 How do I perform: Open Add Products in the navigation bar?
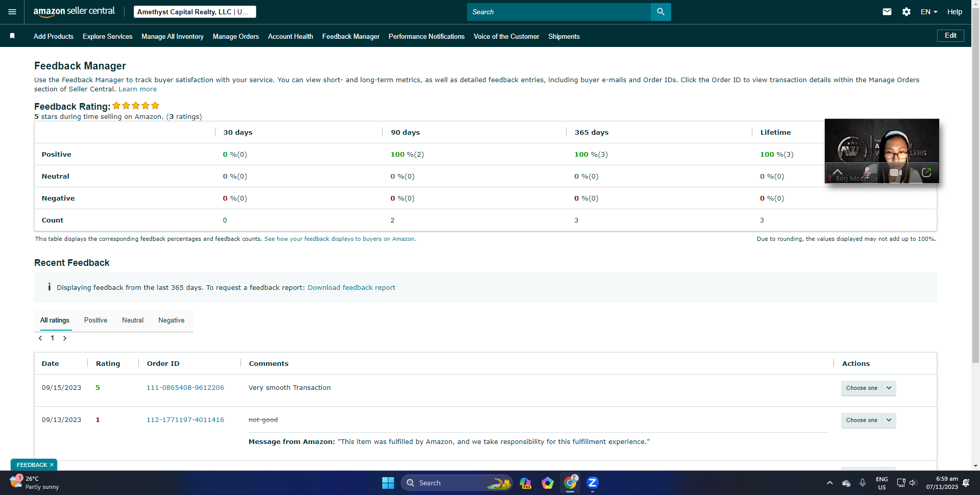pos(54,36)
